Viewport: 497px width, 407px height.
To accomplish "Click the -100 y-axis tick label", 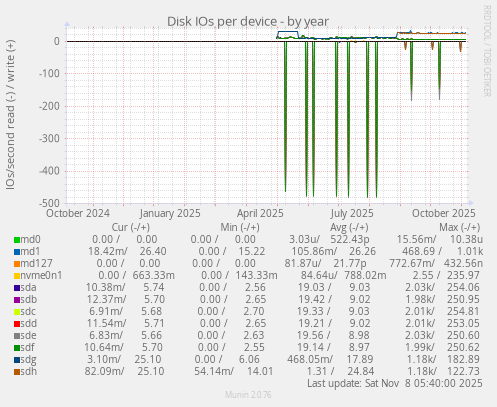I will pos(49,74).
